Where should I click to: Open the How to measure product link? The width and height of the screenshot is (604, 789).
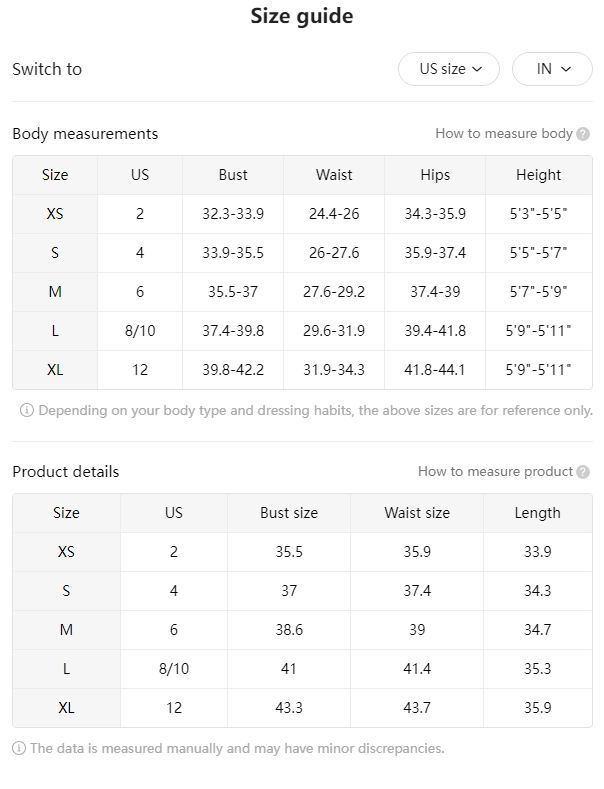click(495, 471)
